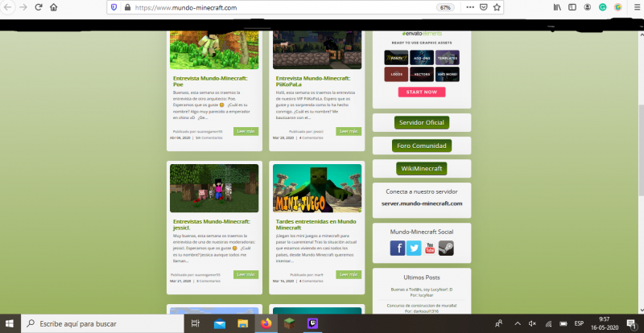The width and height of the screenshot is (644, 333).
Task: Open the page actions three-dot menu
Action: point(469,7)
